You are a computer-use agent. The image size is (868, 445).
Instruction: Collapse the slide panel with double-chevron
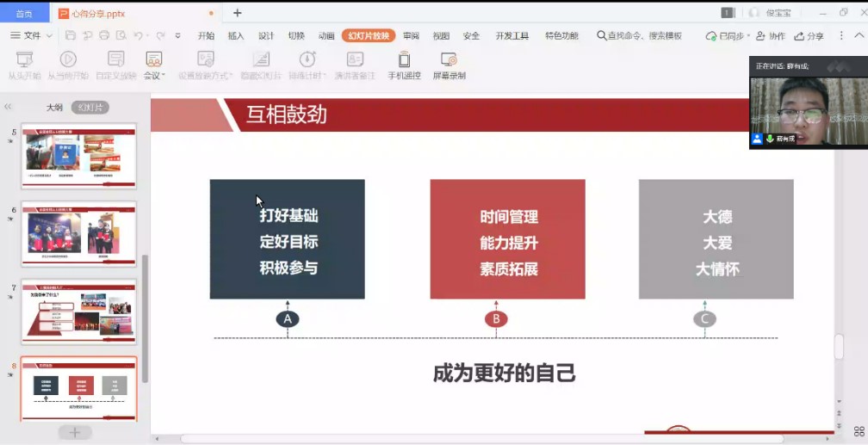click(x=9, y=108)
